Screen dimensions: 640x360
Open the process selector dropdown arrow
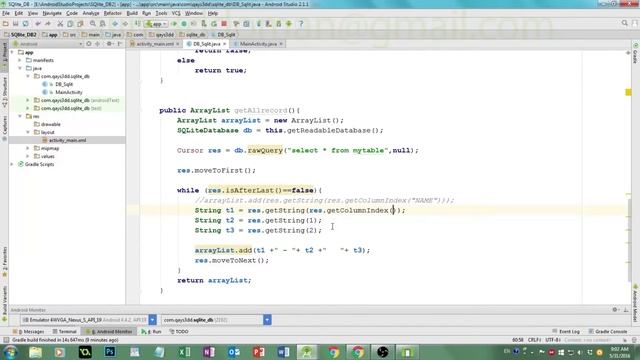tap(267, 320)
